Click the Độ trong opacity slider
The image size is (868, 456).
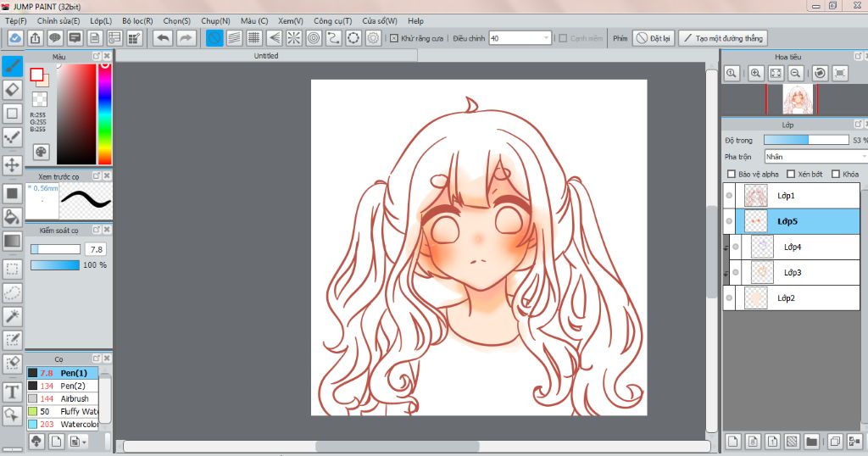coord(806,140)
